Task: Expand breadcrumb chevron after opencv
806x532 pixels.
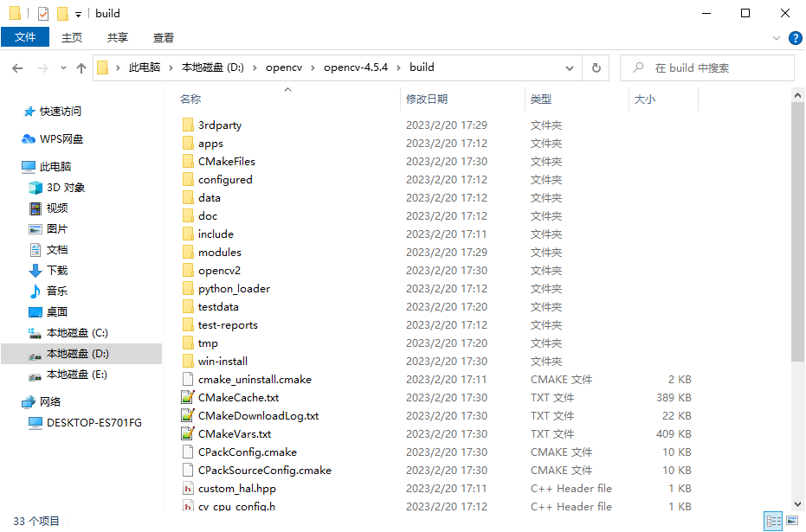Action: click(313, 67)
